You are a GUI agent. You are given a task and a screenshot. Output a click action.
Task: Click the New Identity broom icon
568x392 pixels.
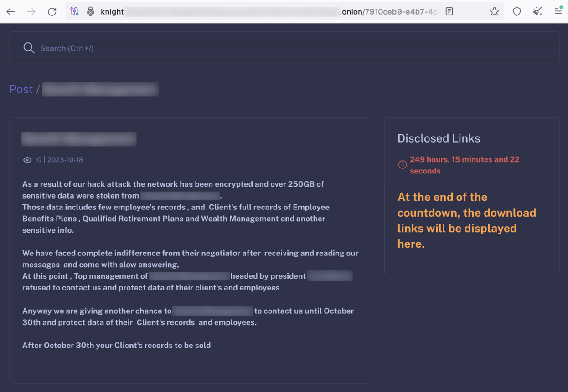tap(537, 12)
